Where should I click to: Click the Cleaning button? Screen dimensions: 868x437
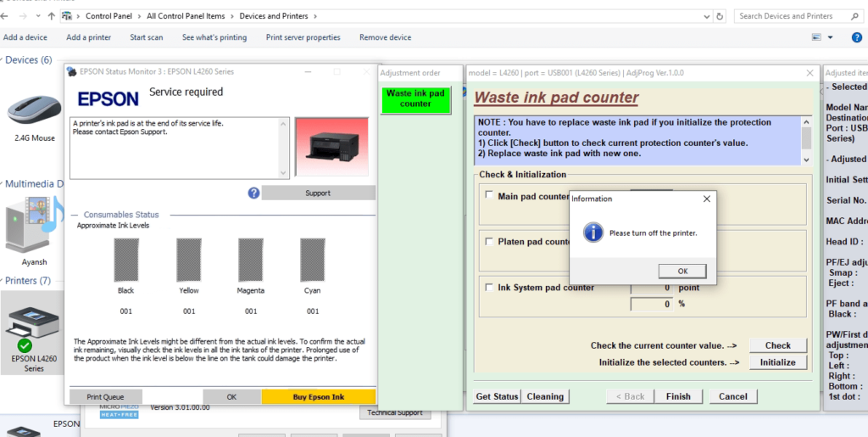point(545,396)
